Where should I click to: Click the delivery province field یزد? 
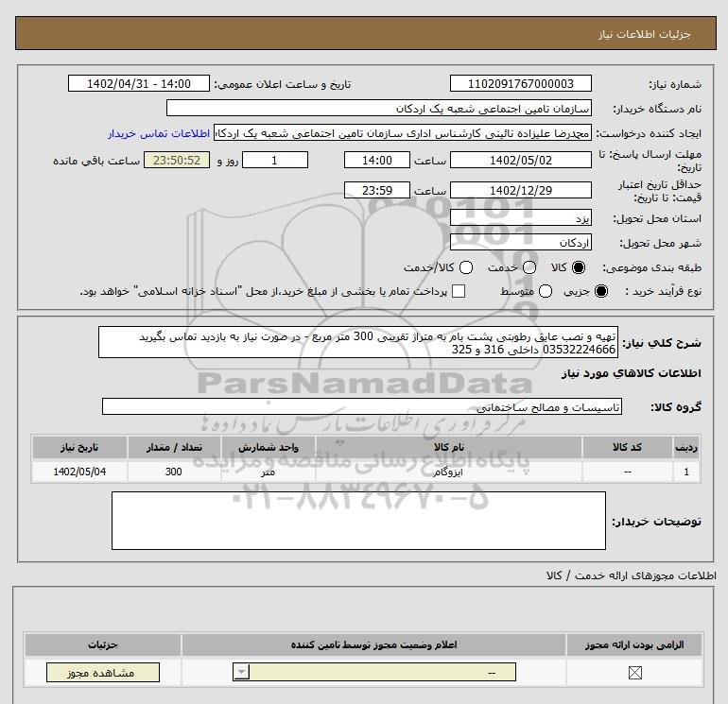(x=520, y=217)
